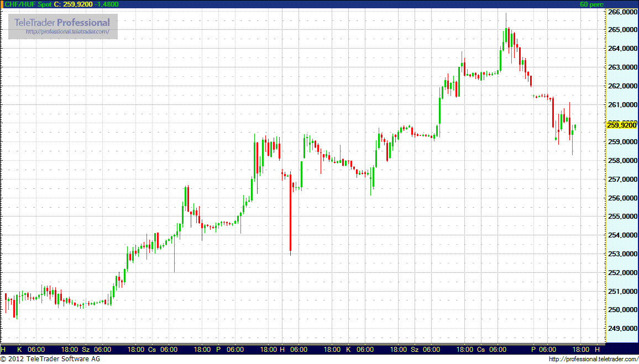Click the -1,4800 change value in header
Screen dimensions: 639x364
pyautogui.click(x=107, y=4)
